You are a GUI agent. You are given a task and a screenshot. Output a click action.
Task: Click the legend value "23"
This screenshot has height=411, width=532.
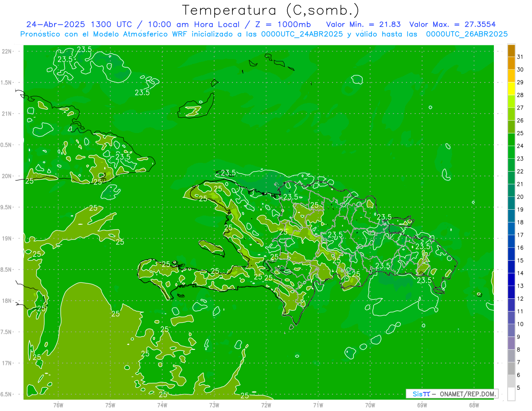[520, 159]
